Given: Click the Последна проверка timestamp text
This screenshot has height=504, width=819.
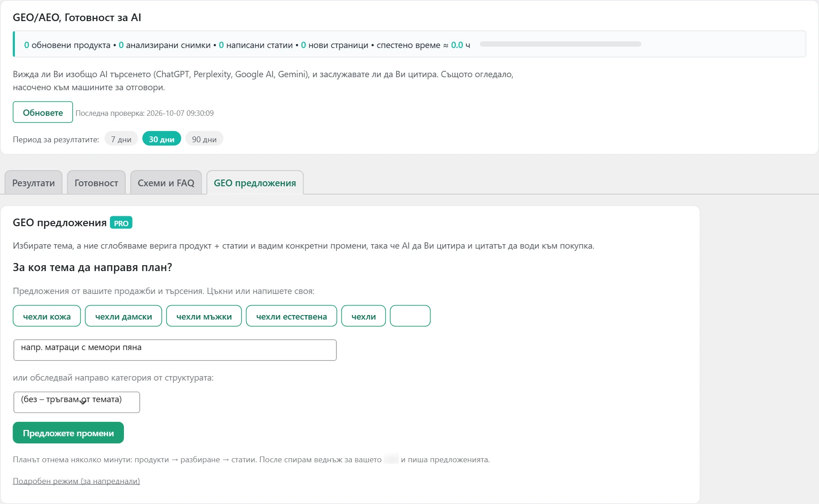Looking at the screenshot, I should [145, 113].
